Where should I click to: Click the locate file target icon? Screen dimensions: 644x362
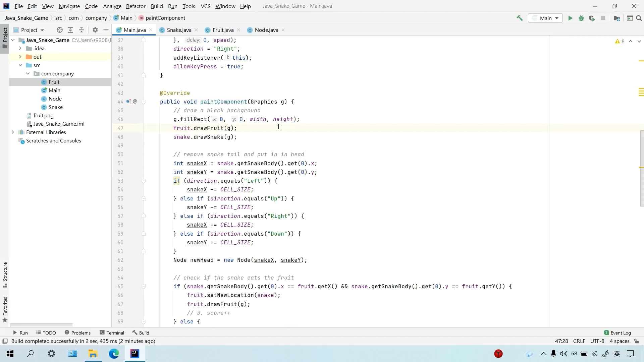60,30
